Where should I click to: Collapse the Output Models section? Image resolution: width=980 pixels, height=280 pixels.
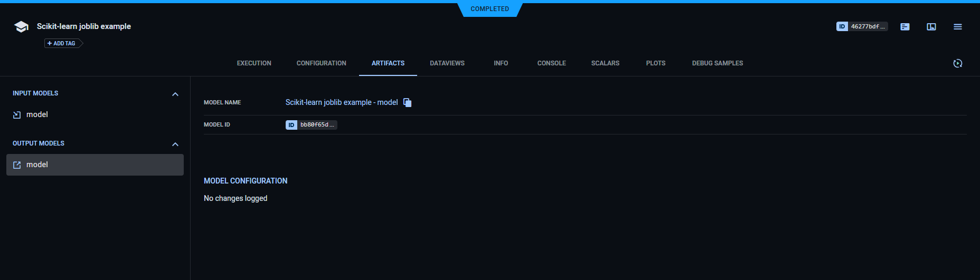coord(175,144)
